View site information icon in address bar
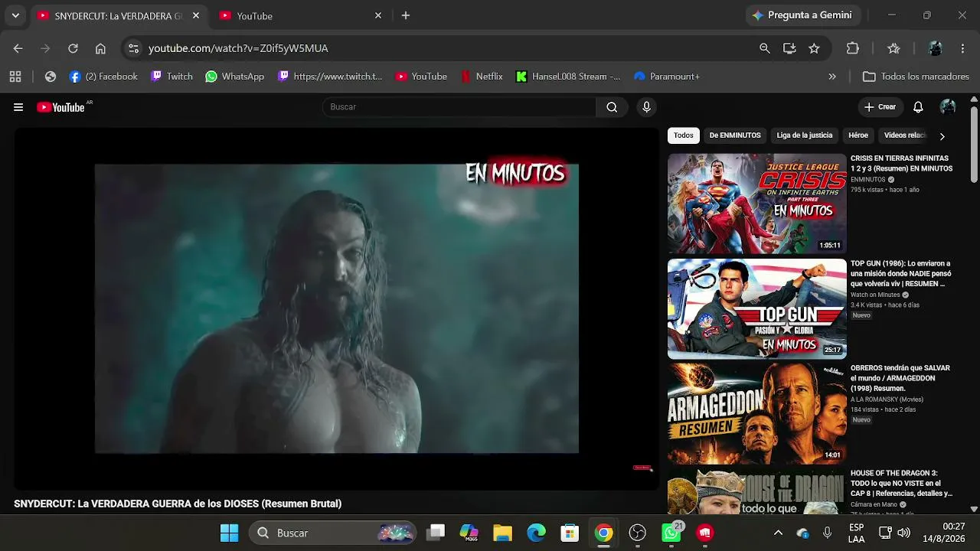The image size is (980, 551). coord(133,48)
